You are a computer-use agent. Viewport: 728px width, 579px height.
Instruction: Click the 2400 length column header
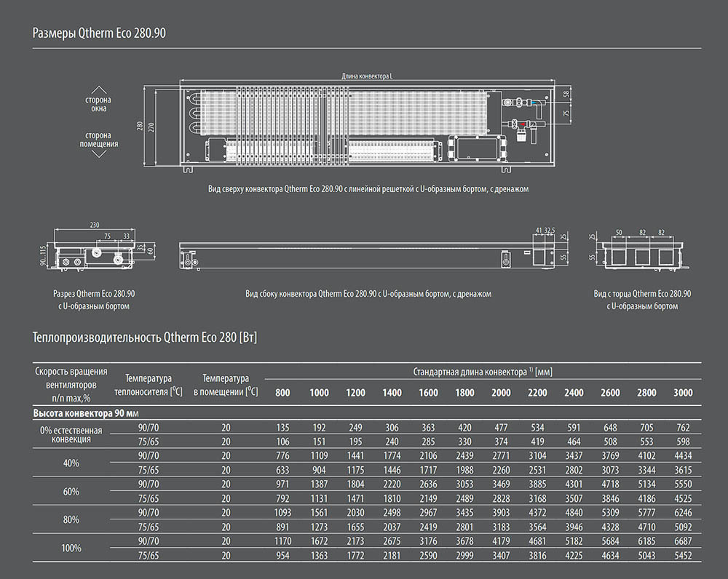tap(574, 393)
